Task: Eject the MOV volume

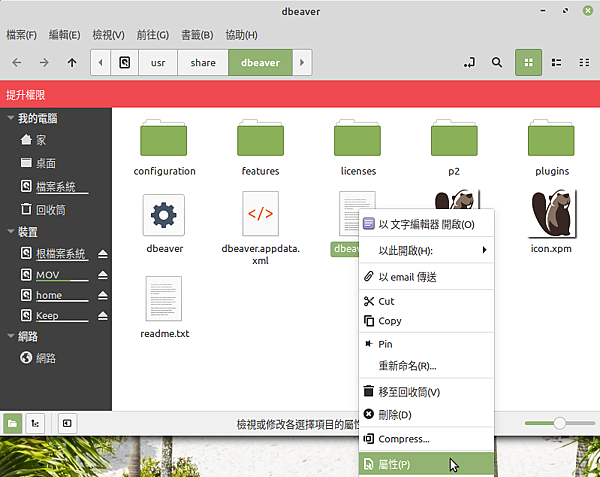Action: click(103, 275)
